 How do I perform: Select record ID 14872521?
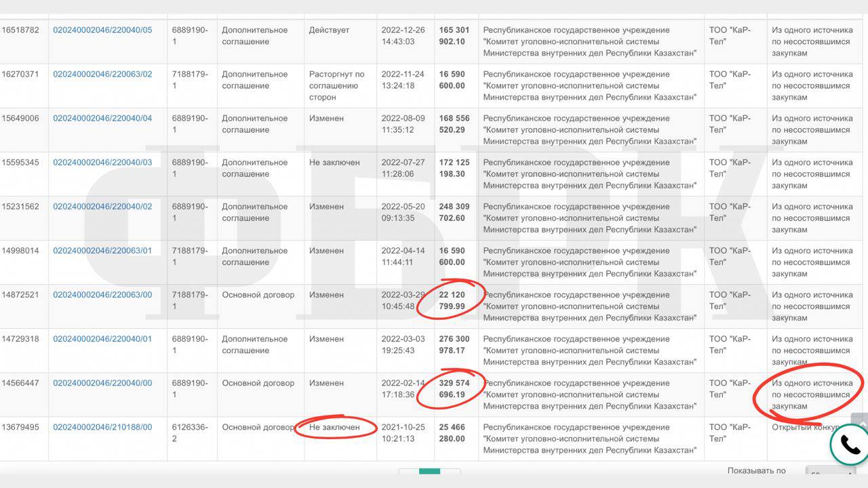(20, 295)
